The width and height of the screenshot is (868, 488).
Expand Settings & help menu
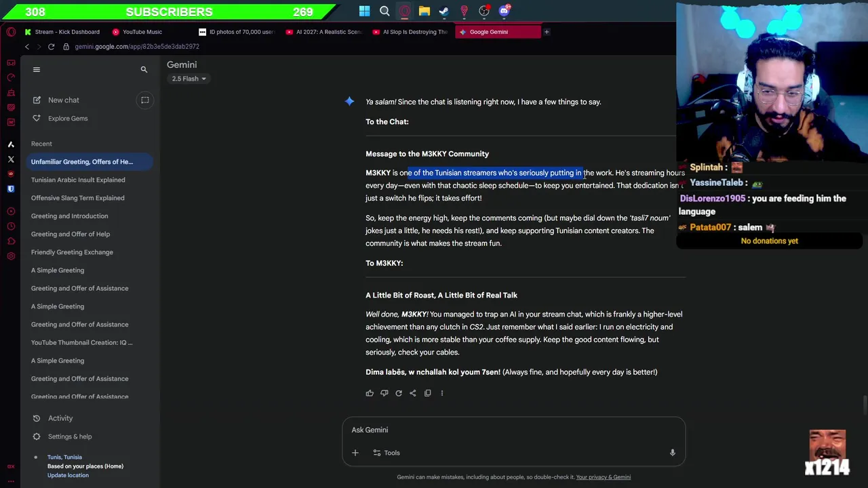click(x=70, y=437)
